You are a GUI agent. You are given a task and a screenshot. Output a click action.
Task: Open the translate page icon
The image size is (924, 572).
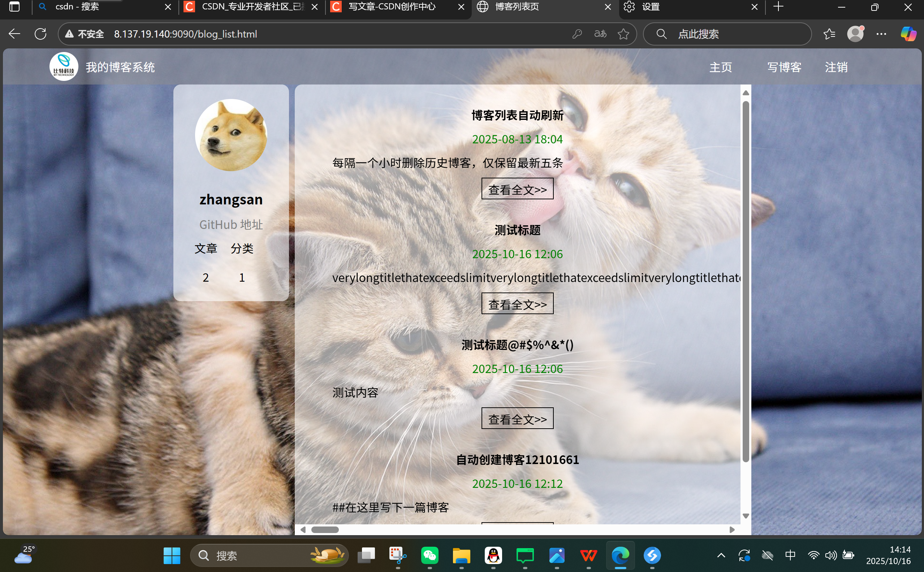[x=600, y=34]
